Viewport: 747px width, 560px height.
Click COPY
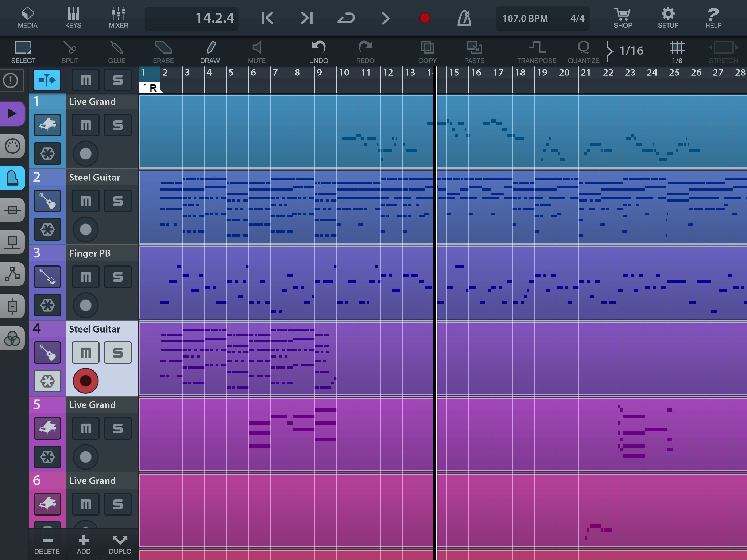tap(427, 52)
